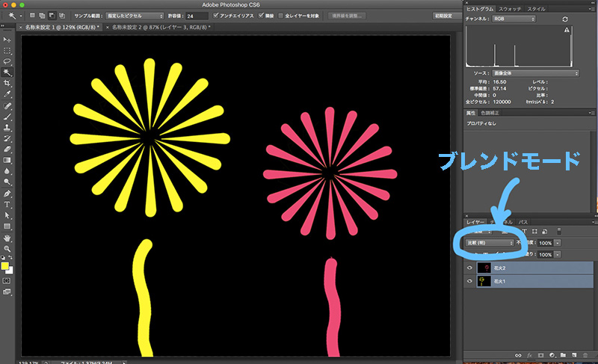Image resolution: width=598 pixels, height=364 pixels.
Task: Select the Blur tool
Action: [7, 171]
